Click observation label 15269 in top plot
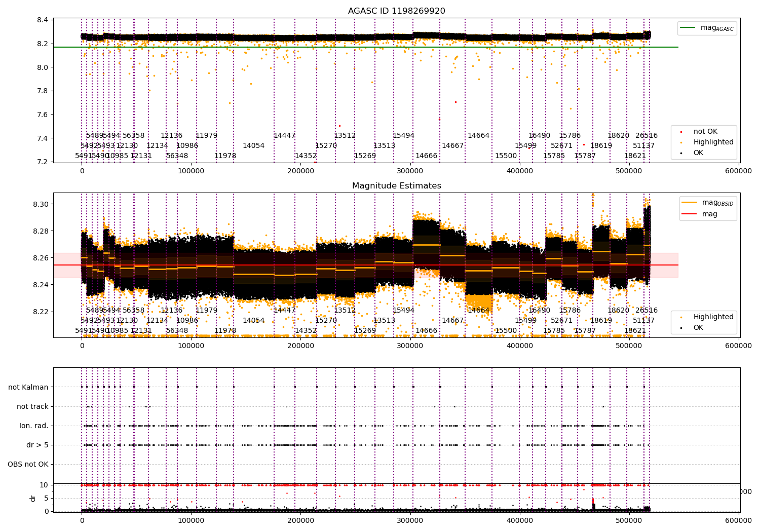This screenshot has height=532, width=760. click(x=365, y=156)
